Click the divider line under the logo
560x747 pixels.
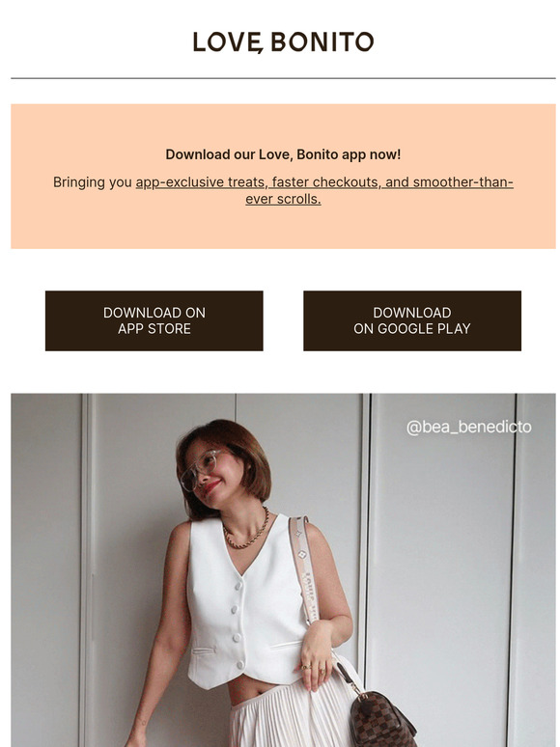[x=283, y=78]
